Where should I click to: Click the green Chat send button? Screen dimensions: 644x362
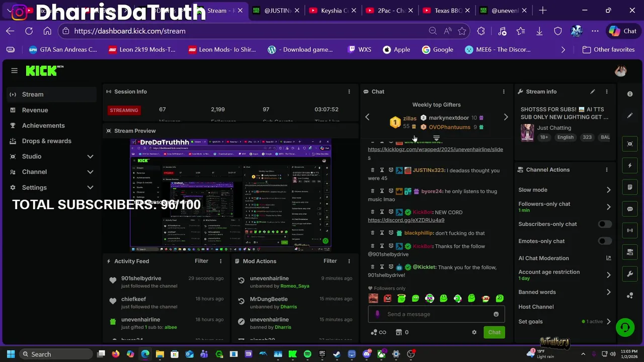pos(494,332)
